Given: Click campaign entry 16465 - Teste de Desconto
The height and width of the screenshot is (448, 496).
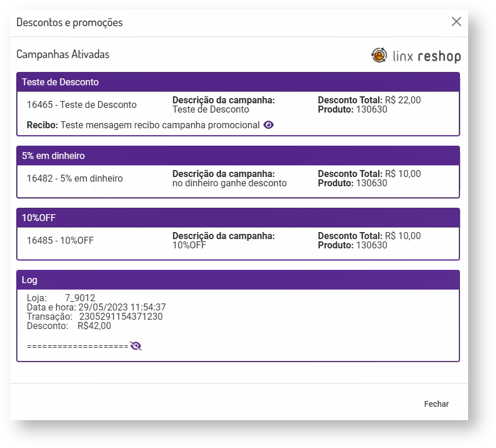Looking at the screenshot, I should pyautogui.click(x=82, y=105).
